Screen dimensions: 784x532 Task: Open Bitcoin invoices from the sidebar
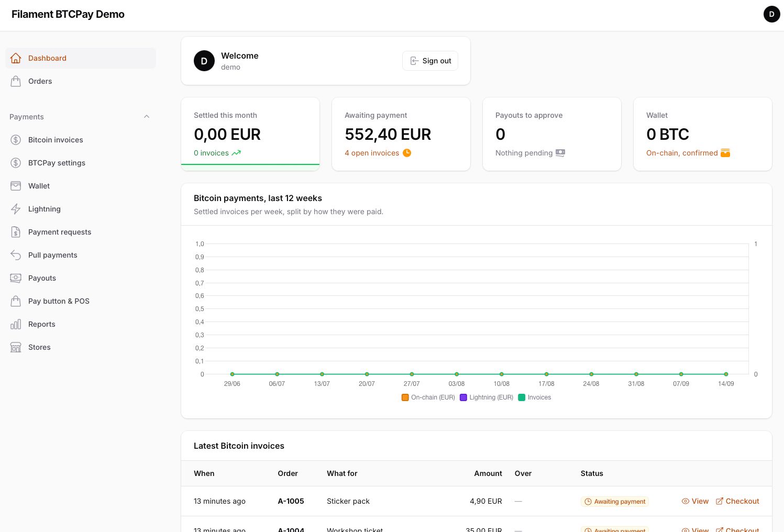tap(81, 140)
